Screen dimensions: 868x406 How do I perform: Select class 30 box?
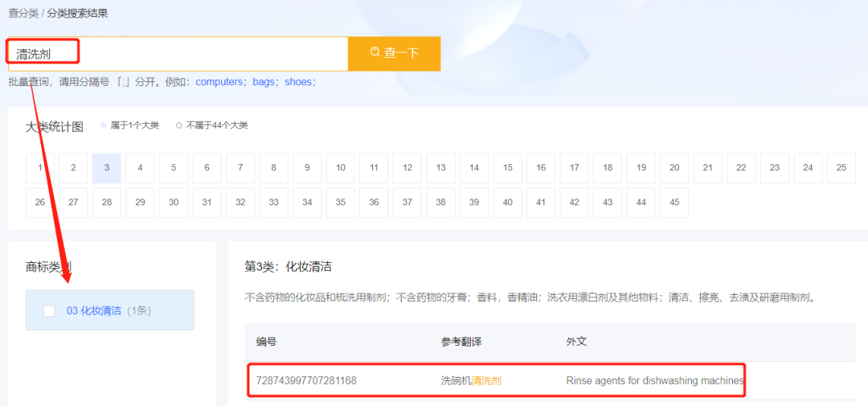pos(174,203)
